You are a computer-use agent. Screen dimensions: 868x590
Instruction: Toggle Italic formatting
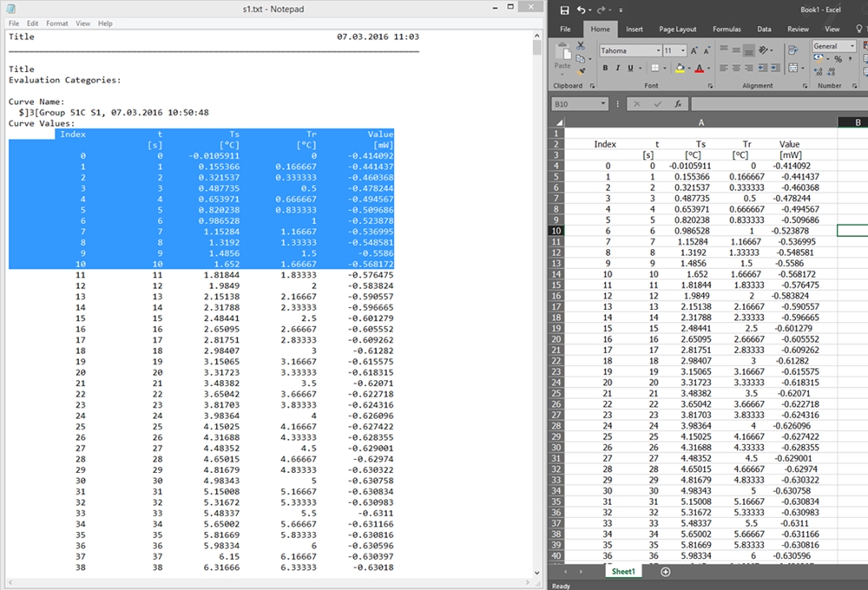coord(618,69)
